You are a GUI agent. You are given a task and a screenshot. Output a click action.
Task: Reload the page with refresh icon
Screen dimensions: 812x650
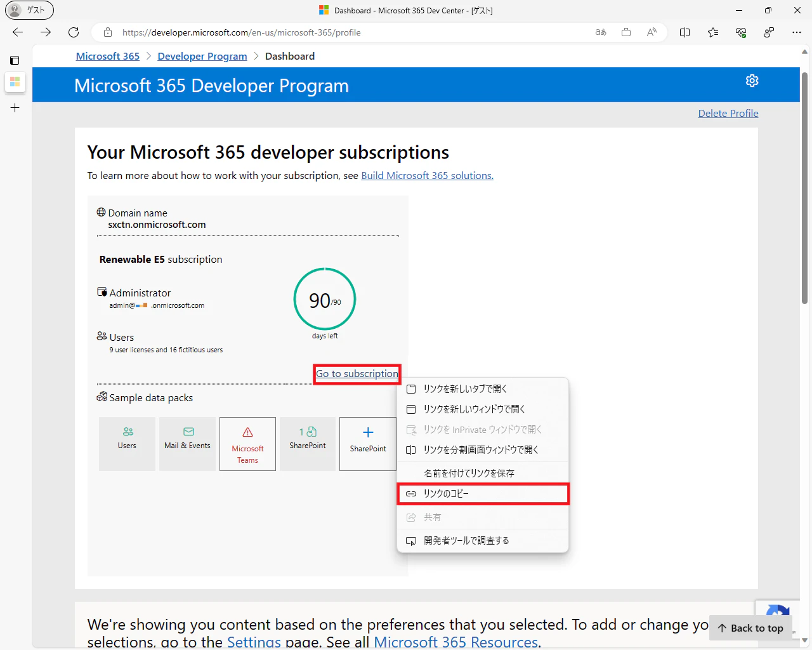[74, 32]
